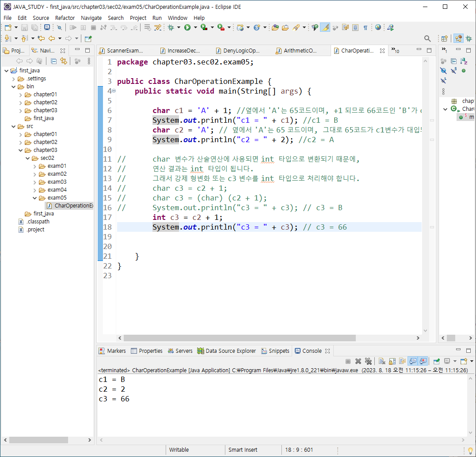The height and width of the screenshot is (457, 476).
Task: Click the Open Task folder icon
Action: click(285, 27)
